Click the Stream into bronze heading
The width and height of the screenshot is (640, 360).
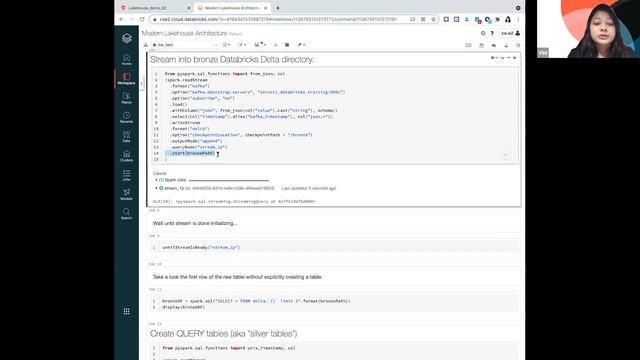[x=232, y=60]
